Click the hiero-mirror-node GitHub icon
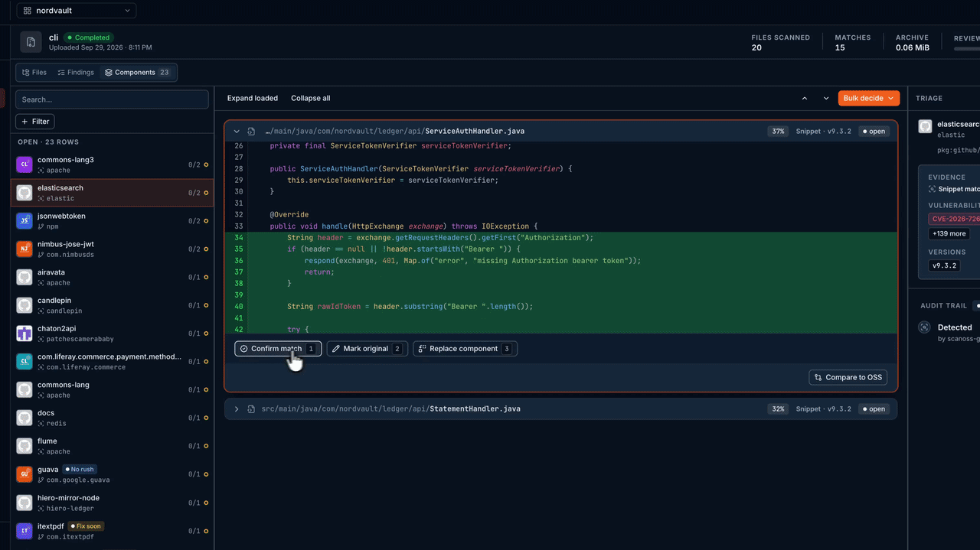 pos(24,503)
